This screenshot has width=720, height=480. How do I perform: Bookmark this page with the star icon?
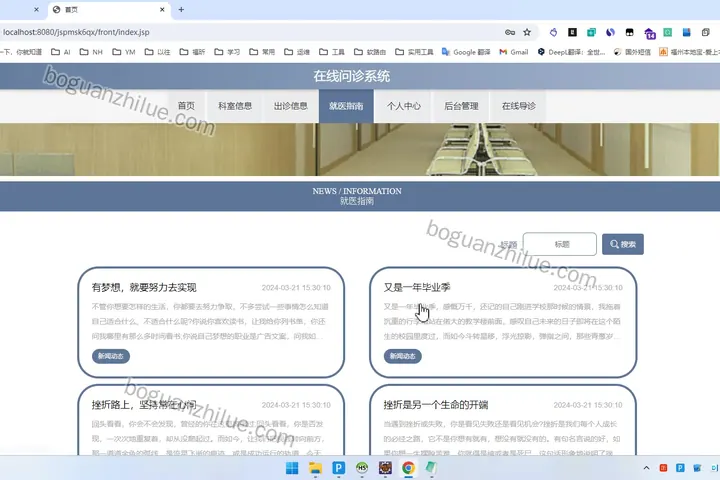(527, 32)
